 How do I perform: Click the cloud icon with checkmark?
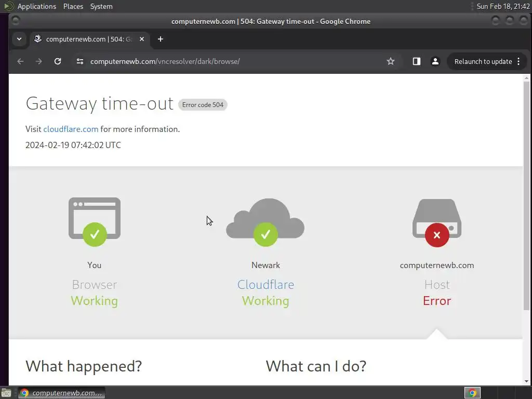(x=265, y=222)
